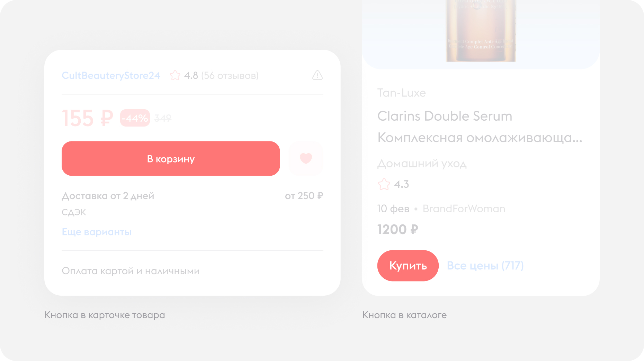
Task: Click the Купить button
Action: 408,266
